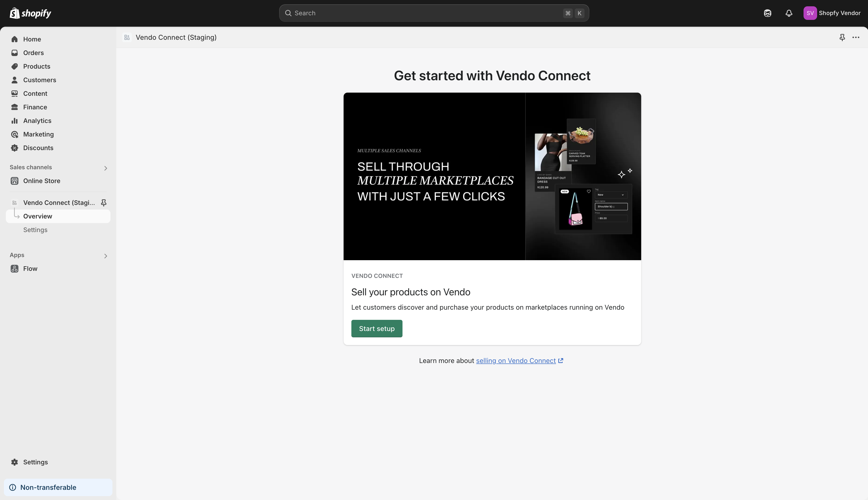Image resolution: width=868 pixels, height=500 pixels.
Task: Unpin Vendo Connect in the sidebar
Action: click(x=104, y=203)
